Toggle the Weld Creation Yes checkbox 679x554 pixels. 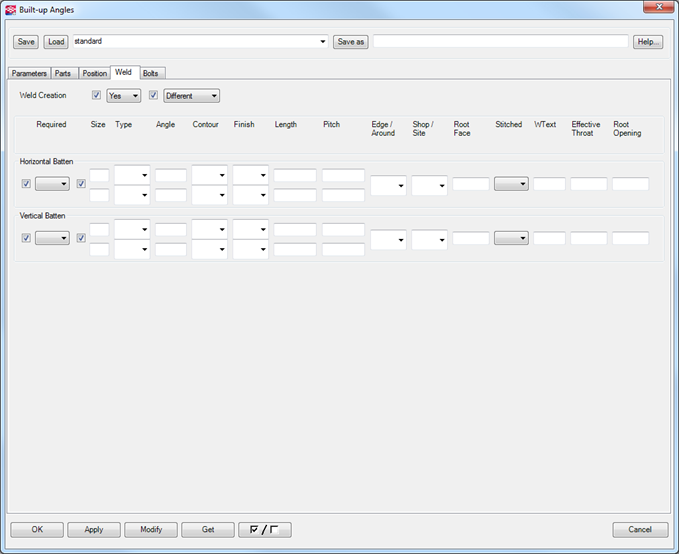click(x=97, y=96)
